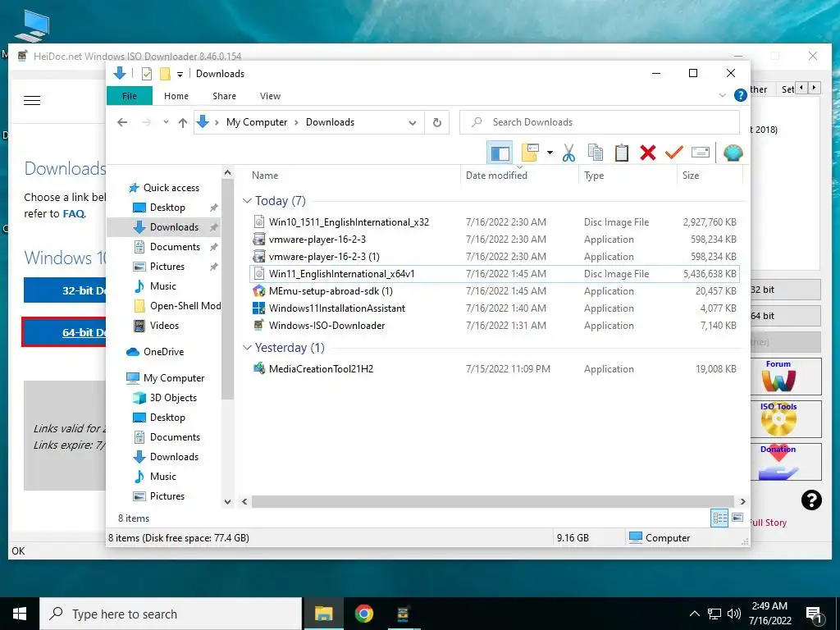
Task: Select the Win10_1511_EnglishInternational_x32 file
Action: point(495,221)
